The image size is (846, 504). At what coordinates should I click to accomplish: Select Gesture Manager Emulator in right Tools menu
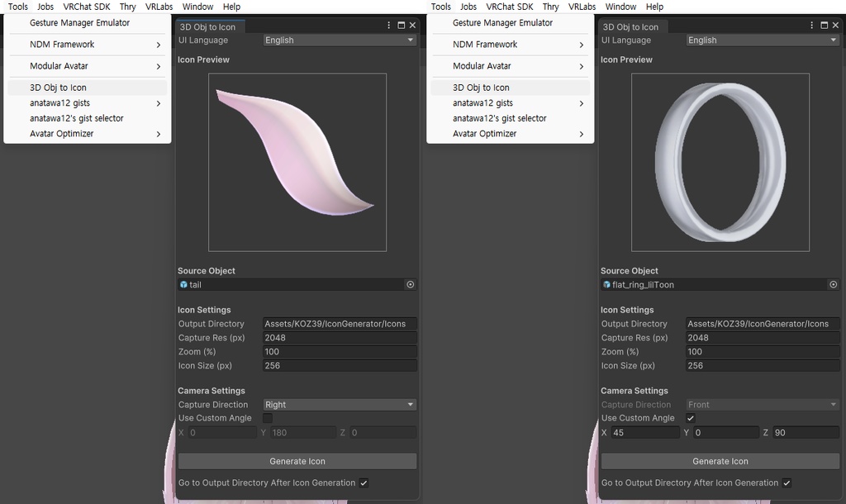[x=511, y=22]
